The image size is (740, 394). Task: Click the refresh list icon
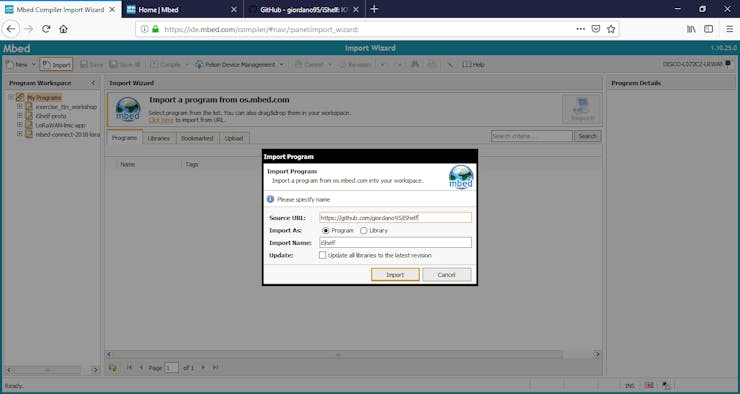pyautogui.click(x=113, y=367)
